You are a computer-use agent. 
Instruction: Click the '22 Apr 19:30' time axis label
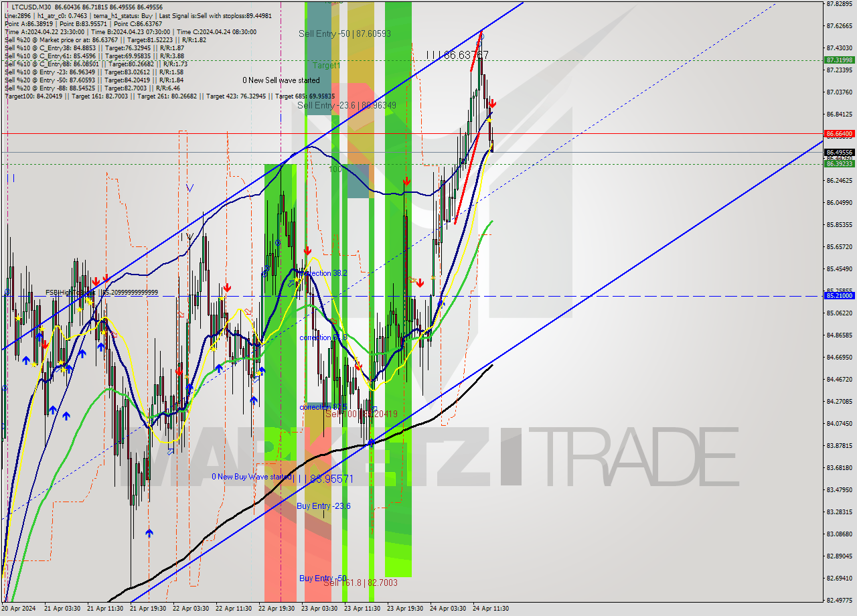(277, 609)
